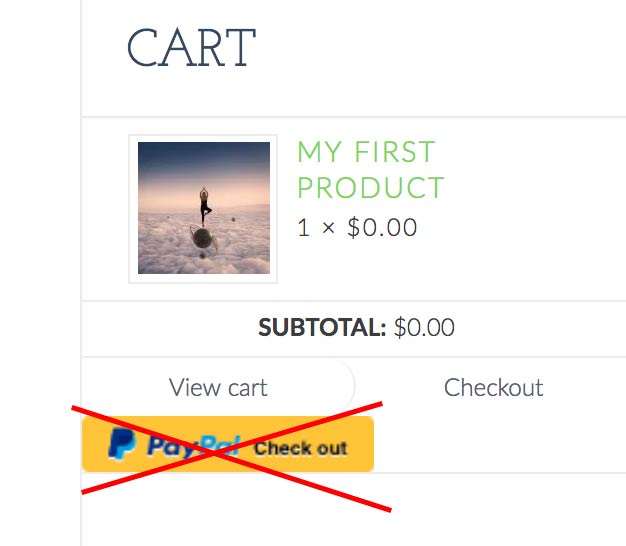Click the SUBTOTAL label

click(322, 328)
